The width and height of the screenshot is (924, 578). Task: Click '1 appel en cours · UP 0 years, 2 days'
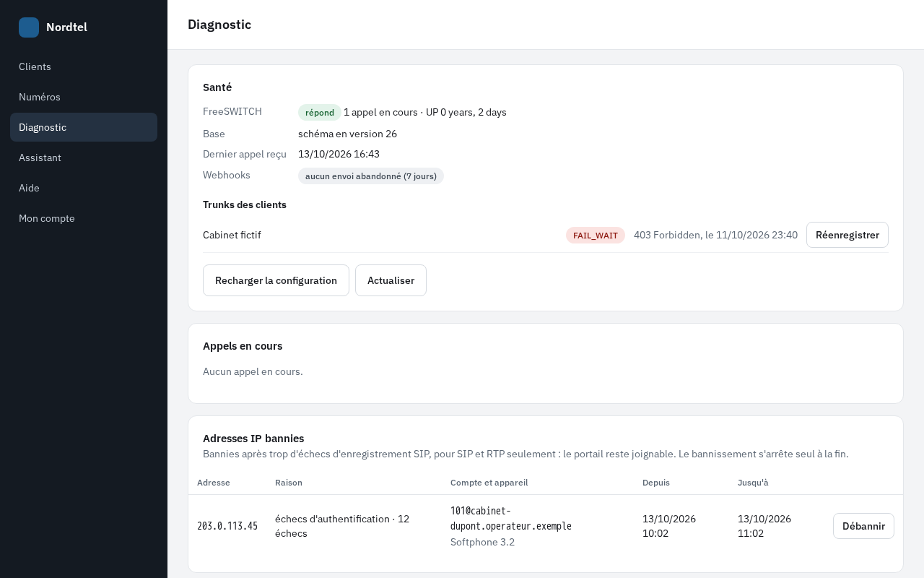[x=425, y=112]
